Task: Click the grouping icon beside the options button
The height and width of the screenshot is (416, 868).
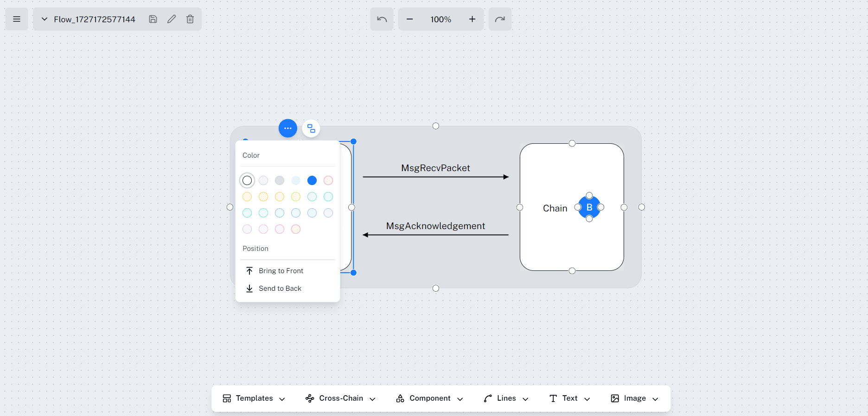Action: [x=311, y=128]
